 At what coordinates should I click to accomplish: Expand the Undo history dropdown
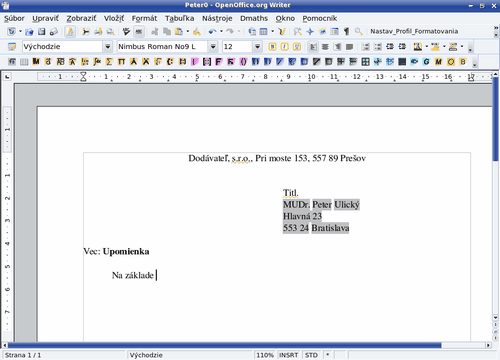point(221,32)
